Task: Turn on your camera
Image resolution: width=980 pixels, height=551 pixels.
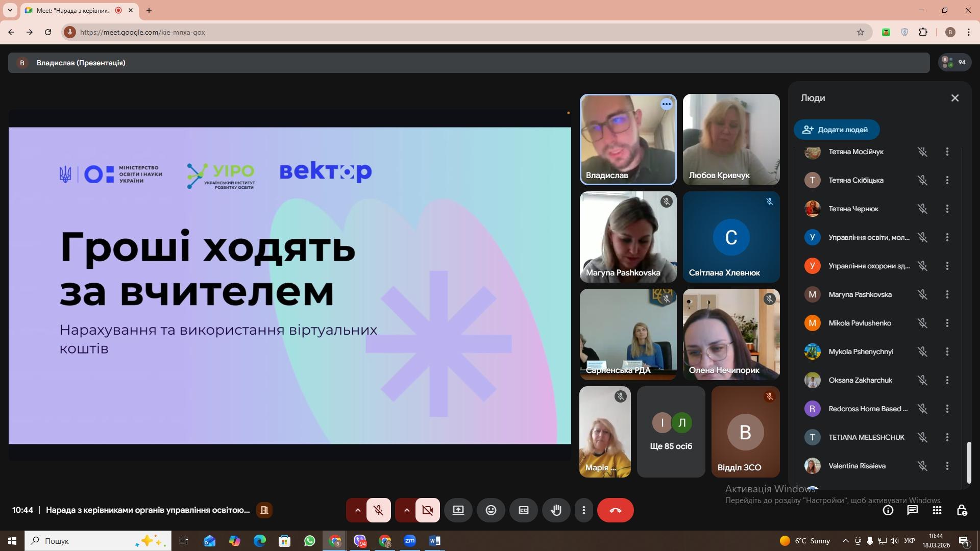Action: (x=427, y=510)
